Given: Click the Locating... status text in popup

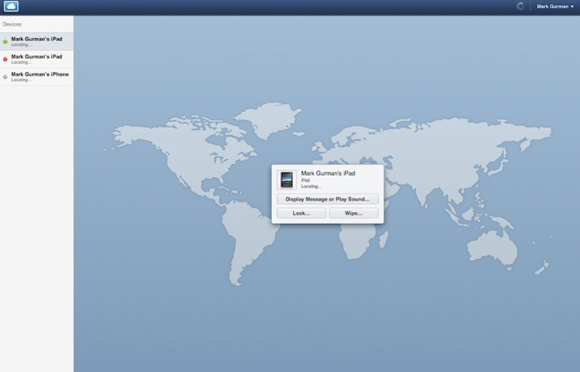Looking at the screenshot, I should pos(311,186).
